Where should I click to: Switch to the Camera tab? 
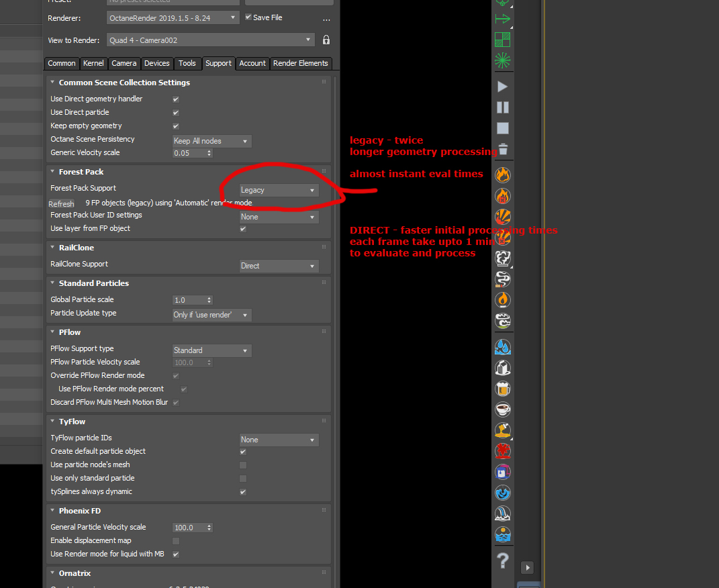pyautogui.click(x=124, y=63)
